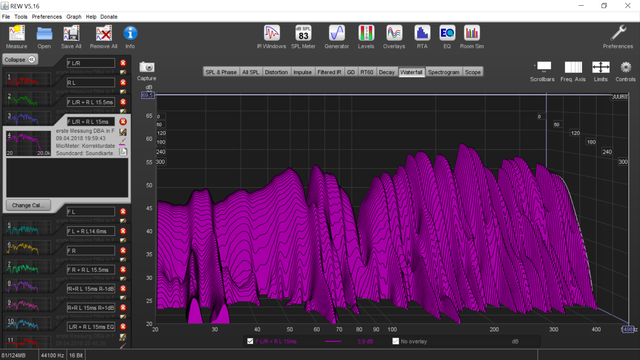Toggle the 'No overlay' checkbox

point(396,341)
